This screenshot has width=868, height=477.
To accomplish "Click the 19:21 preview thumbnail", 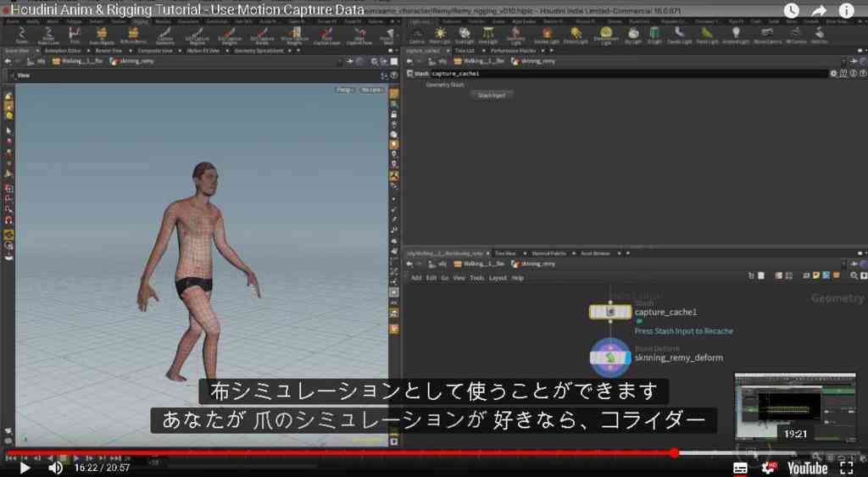I will point(795,408).
